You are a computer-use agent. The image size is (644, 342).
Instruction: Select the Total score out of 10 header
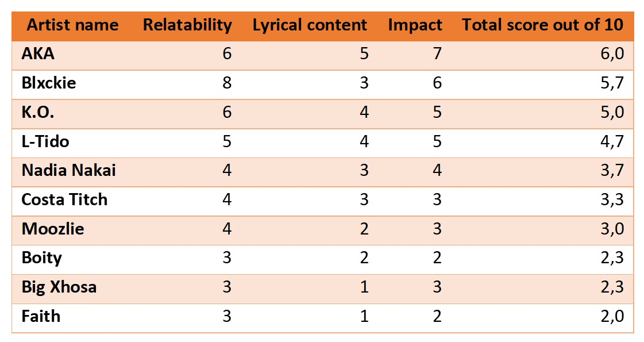(542, 25)
